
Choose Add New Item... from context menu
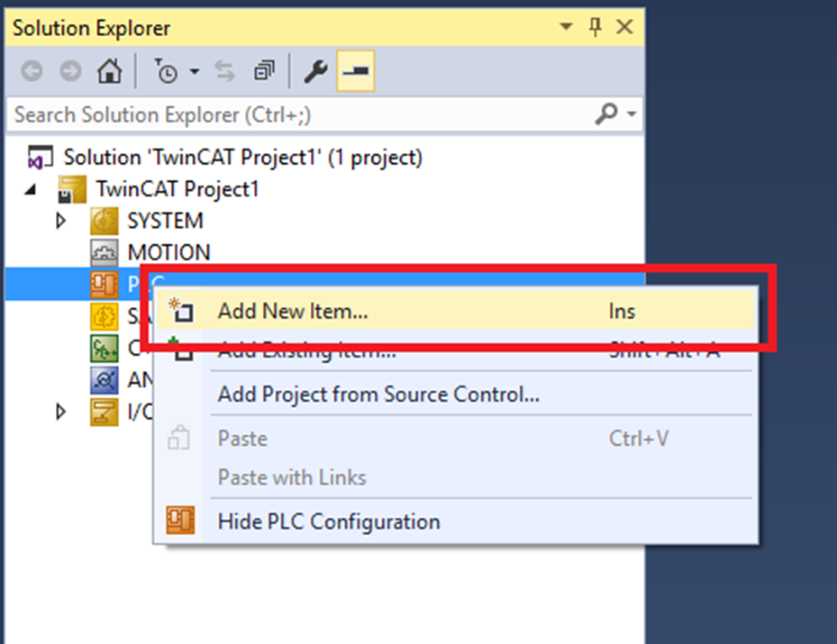click(293, 312)
